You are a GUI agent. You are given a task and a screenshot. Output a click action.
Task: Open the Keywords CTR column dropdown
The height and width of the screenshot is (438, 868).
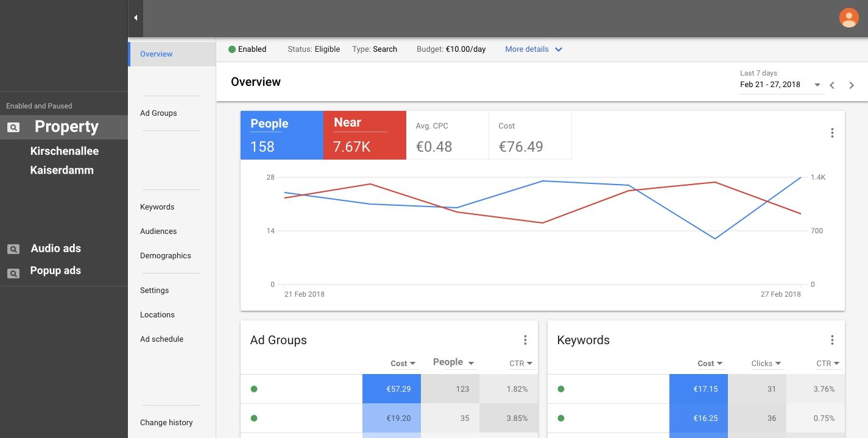pyautogui.click(x=828, y=363)
